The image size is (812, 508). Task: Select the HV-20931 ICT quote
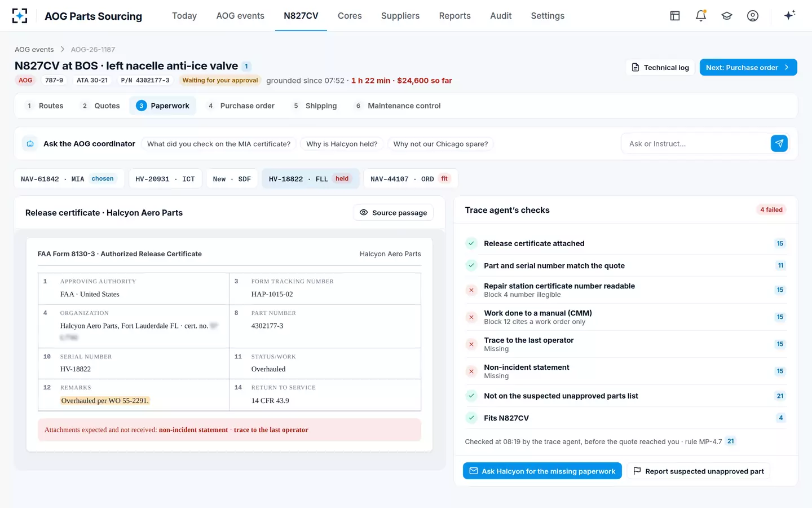pyautogui.click(x=165, y=179)
